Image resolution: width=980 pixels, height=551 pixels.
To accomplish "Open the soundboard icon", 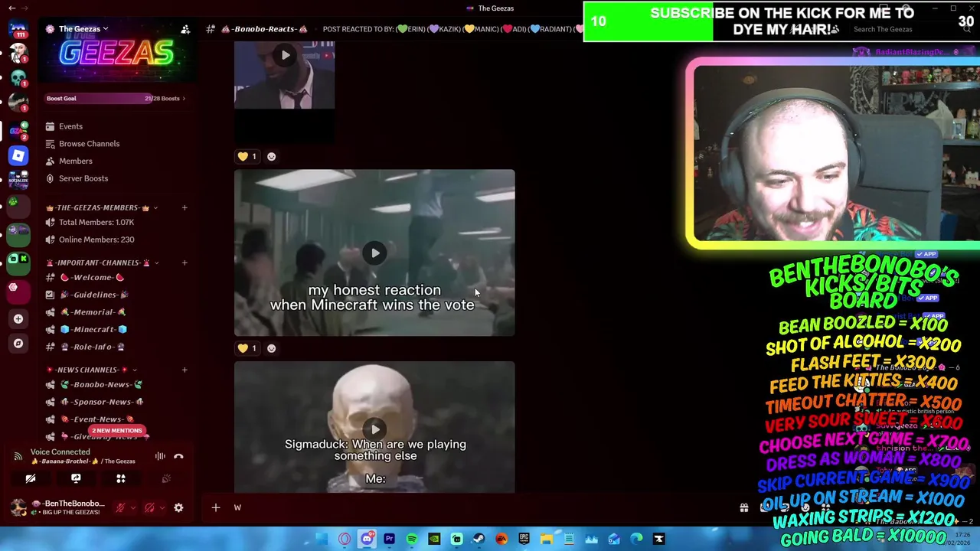I will pos(166,478).
